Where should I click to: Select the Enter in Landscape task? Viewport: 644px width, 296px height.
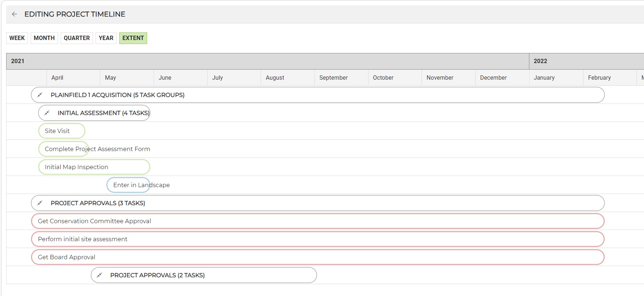tap(128, 185)
